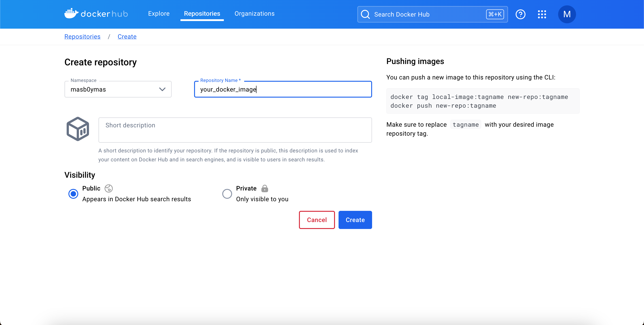The image size is (644, 325).
Task: Open the Repositories nav tab
Action: [x=202, y=13]
